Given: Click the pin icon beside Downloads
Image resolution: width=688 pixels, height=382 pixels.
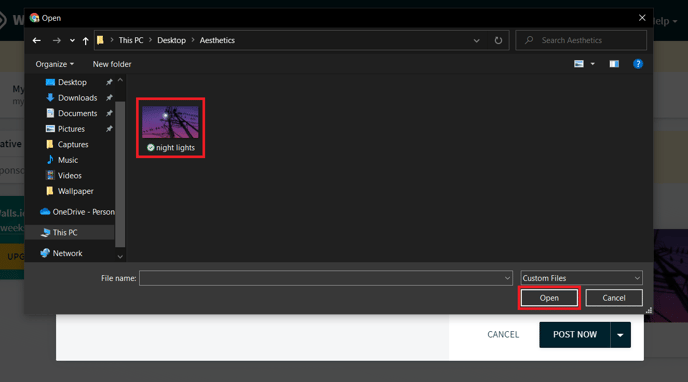Looking at the screenshot, I should click(109, 98).
